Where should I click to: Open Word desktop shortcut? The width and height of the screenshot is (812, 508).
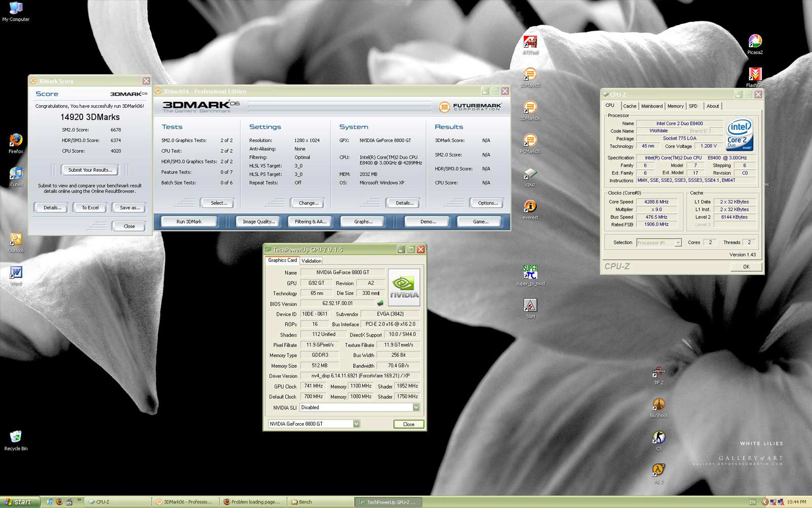(x=16, y=276)
